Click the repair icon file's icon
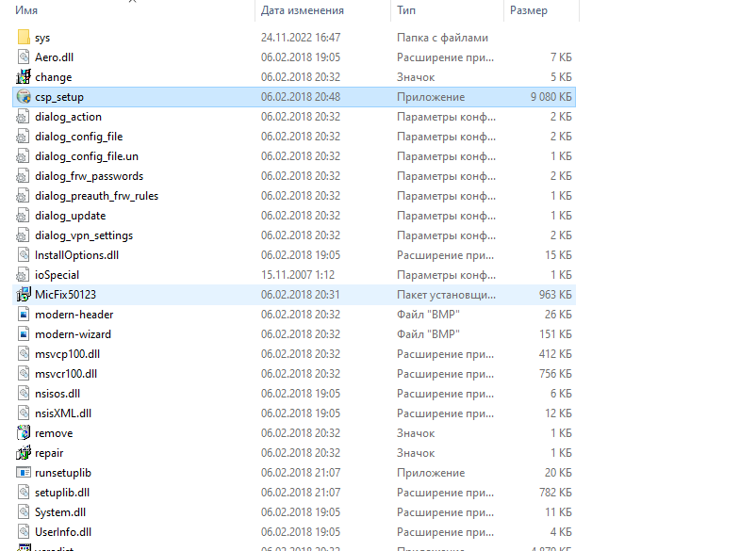 click(x=24, y=452)
